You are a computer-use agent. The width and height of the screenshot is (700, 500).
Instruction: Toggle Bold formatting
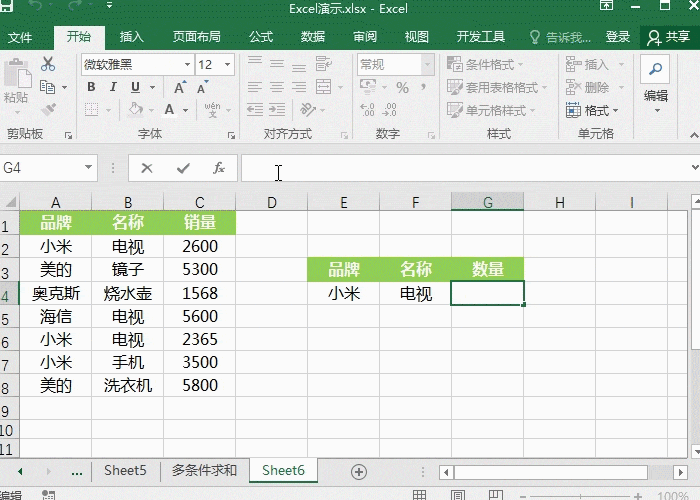(x=91, y=87)
